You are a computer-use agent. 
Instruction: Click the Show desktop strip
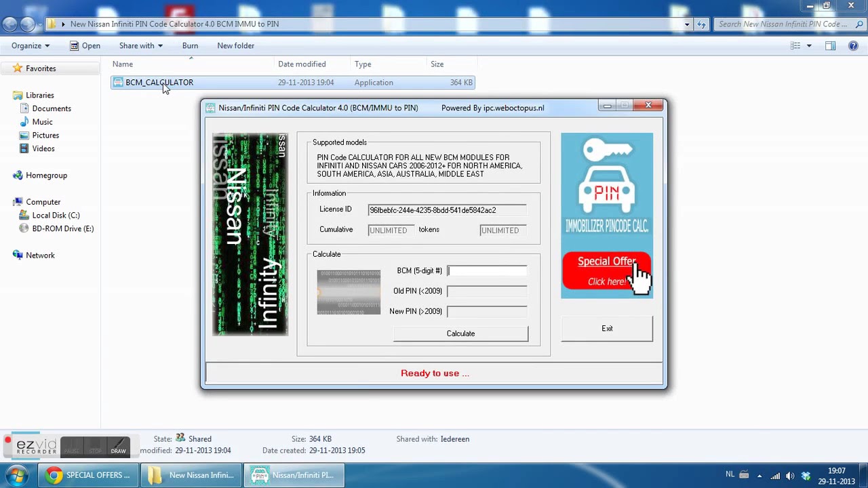[863, 475]
